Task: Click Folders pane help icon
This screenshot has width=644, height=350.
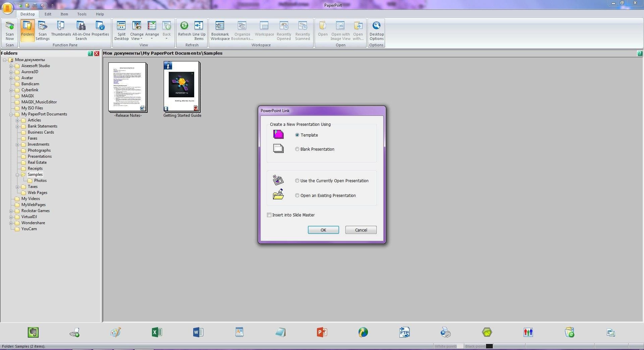Action: [x=90, y=53]
